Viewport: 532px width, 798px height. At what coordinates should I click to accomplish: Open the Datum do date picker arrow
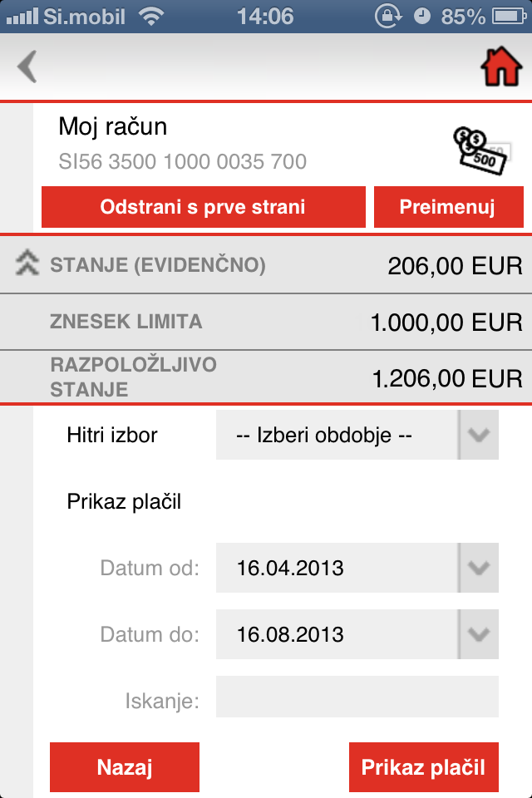pyautogui.click(x=478, y=634)
